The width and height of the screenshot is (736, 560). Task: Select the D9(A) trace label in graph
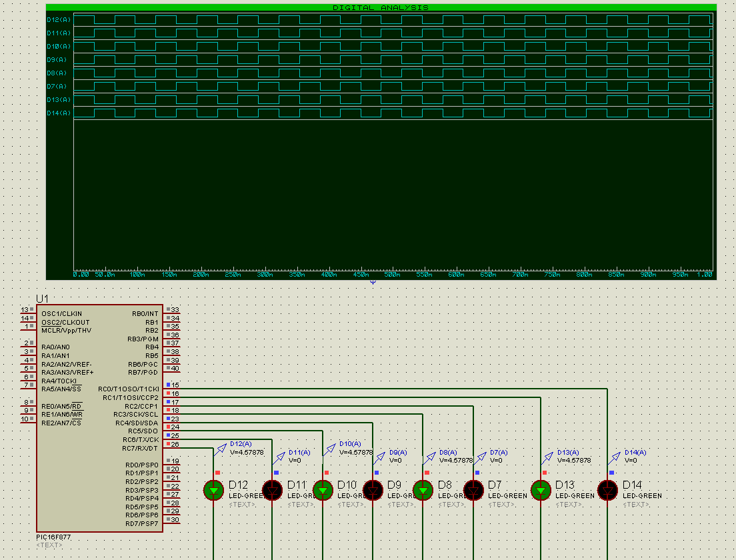[x=57, y=59]
